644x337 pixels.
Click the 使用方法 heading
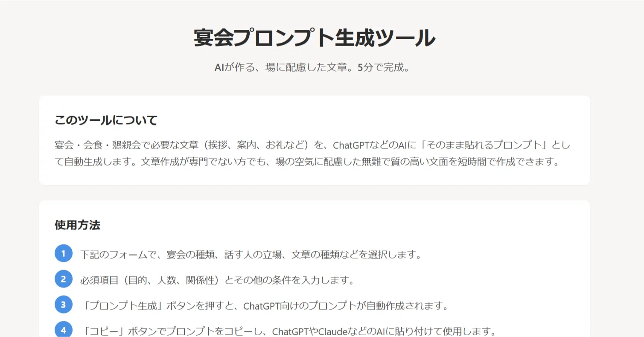[x=77, y=225]
